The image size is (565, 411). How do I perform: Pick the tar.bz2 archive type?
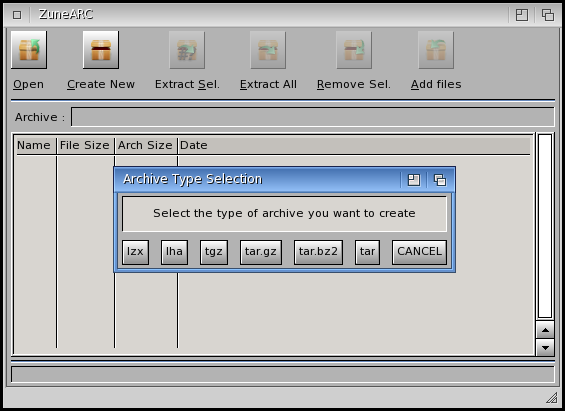point(318,252)
